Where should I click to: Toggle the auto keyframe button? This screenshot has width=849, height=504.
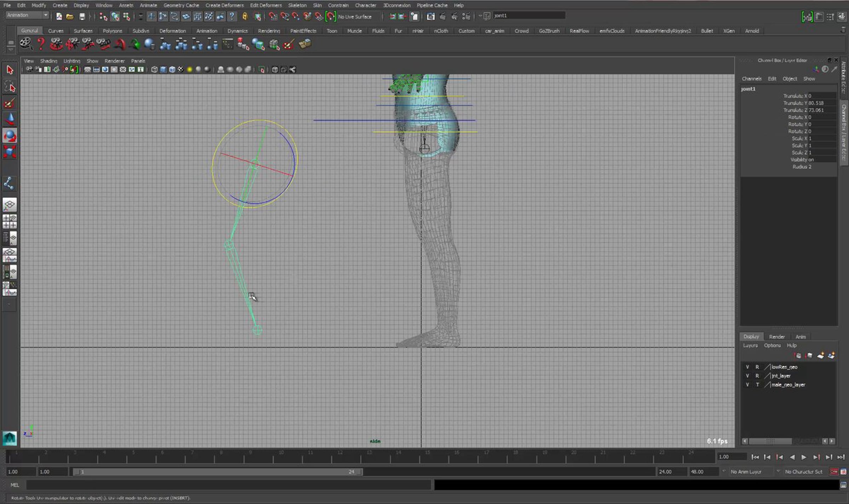click(x=833, y=472)
